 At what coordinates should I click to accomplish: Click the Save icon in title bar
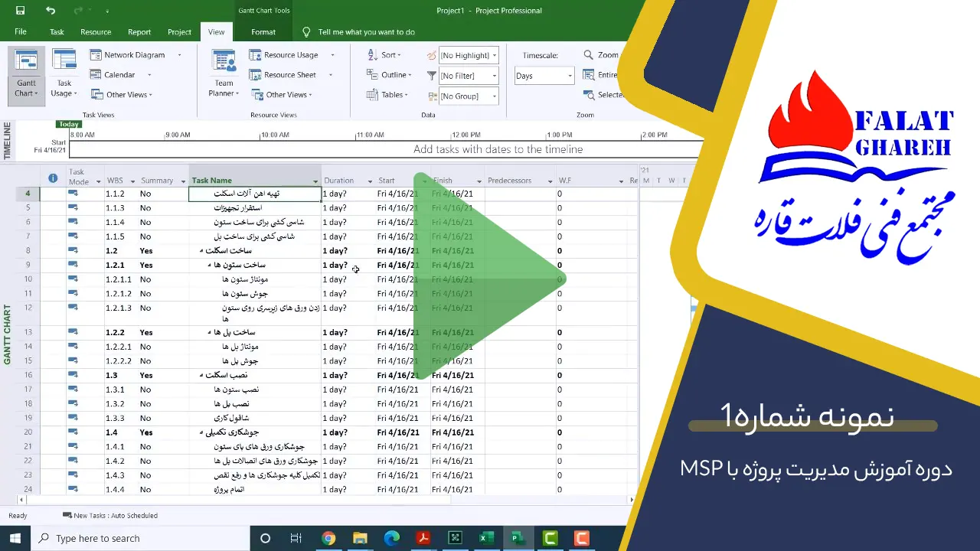[x=20, y=11]
